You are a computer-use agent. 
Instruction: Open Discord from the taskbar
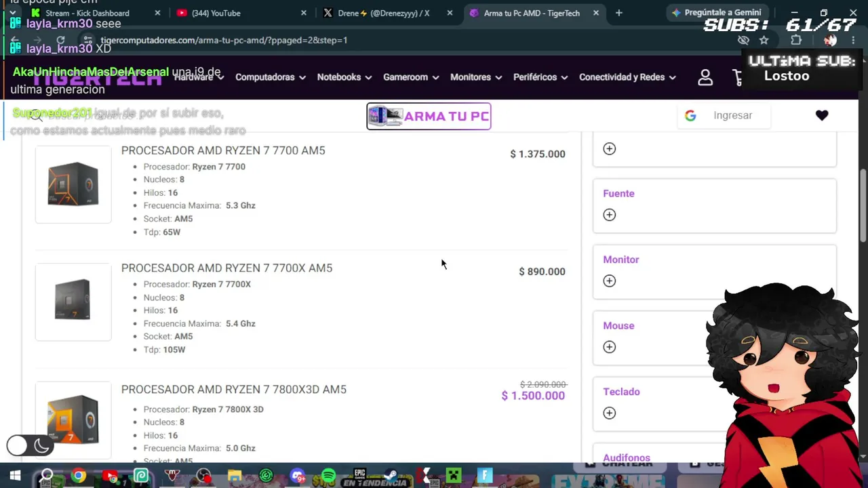pos(297,476)
